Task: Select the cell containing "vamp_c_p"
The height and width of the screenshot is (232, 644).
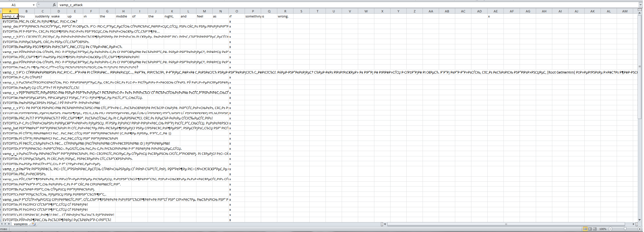Action: coord(10,169)
